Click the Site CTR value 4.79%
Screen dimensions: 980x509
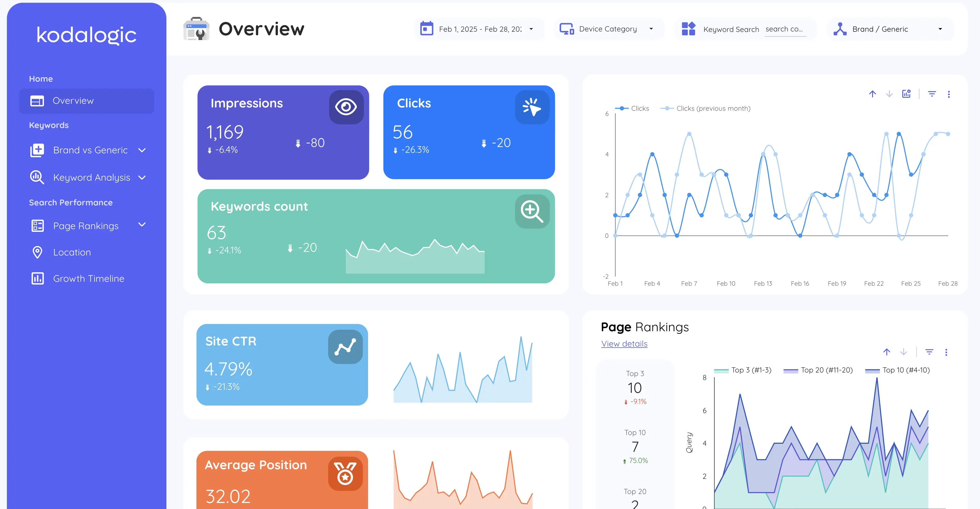tap(228, 369)
